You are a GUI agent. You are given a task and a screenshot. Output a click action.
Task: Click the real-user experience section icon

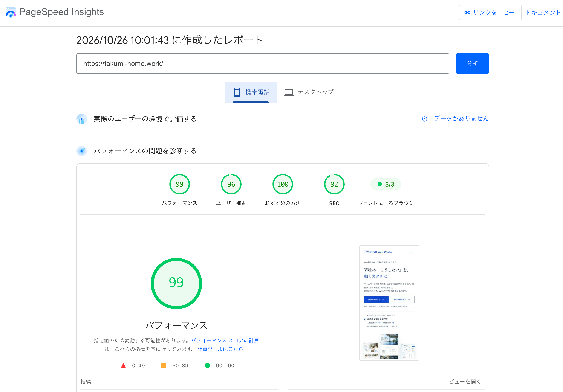82,119
